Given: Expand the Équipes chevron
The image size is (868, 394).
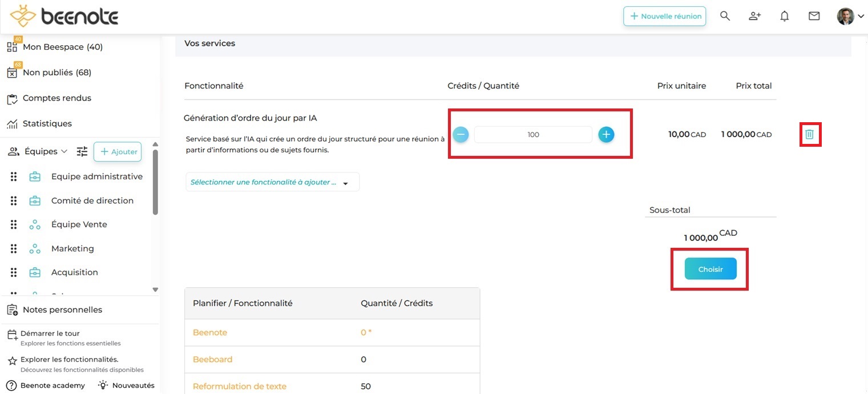Looking at the screenshot, I should pos(64,151).
